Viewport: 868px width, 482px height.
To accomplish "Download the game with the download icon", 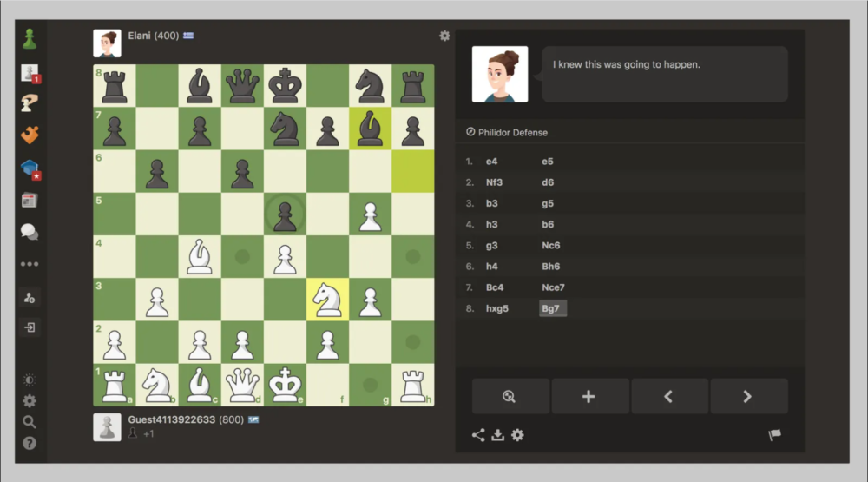I will [x=497, y=435].
